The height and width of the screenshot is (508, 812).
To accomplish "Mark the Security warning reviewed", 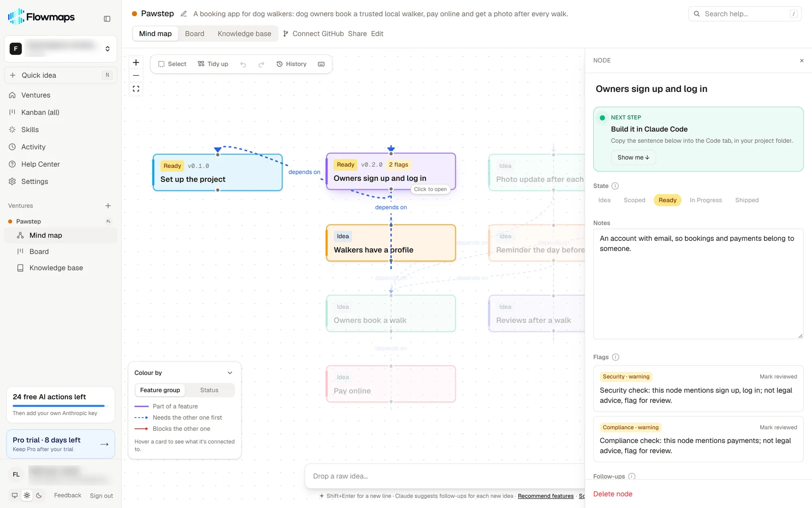I will [778, 377].
